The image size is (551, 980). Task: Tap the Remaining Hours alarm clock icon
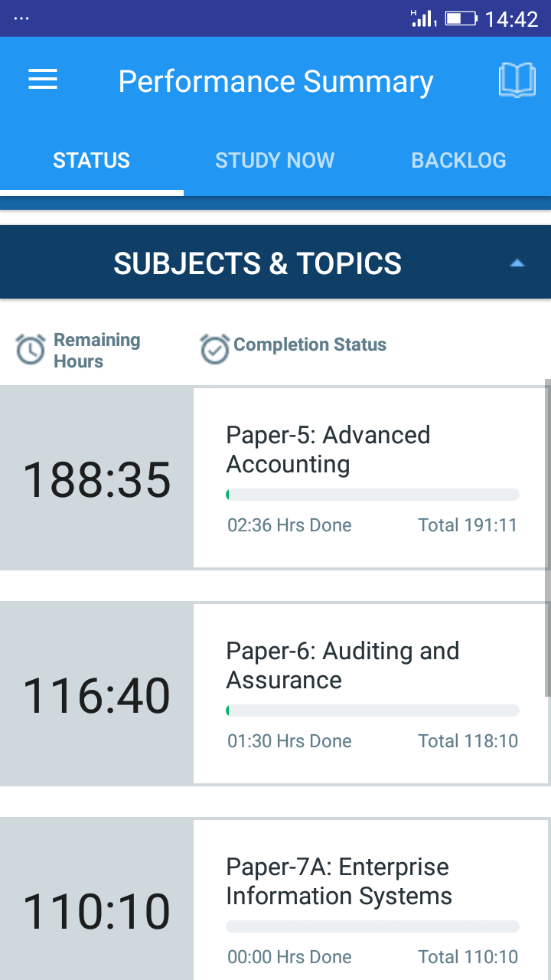pyautogui.click(x=31, y=350)
